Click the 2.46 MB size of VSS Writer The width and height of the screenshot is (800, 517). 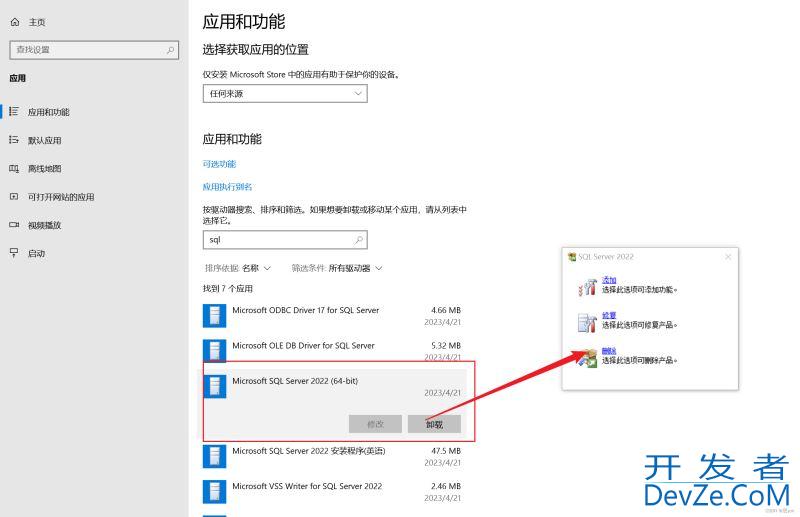[446, 486]
